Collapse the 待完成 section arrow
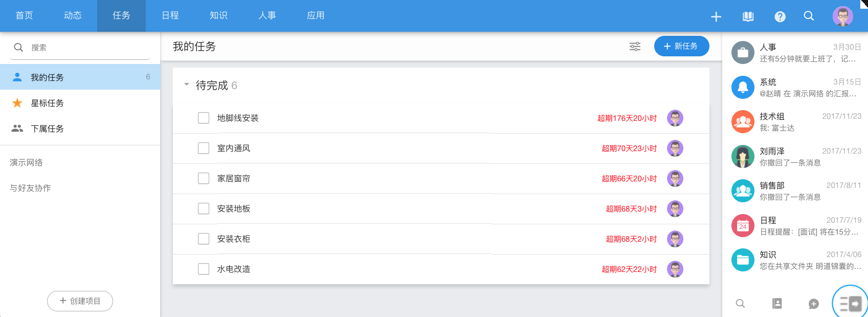 tap(187, 84)
